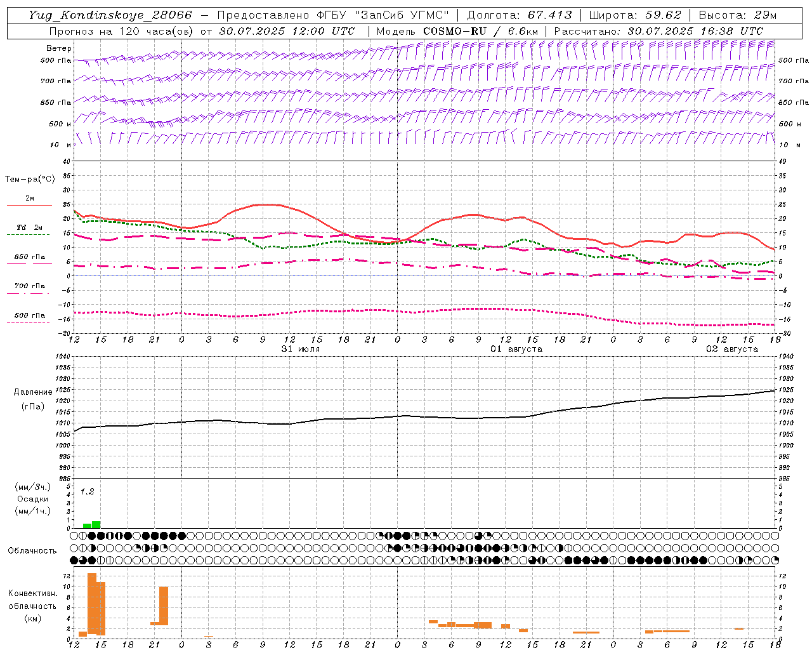
Task: Click the taller green precipitation bar
Action: [x=96, y=524]
